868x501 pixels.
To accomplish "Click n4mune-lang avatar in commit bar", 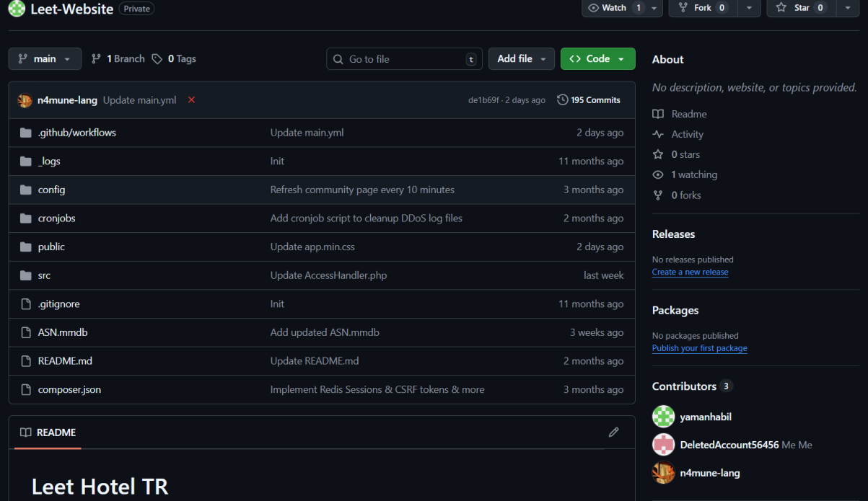I will 25,100.
